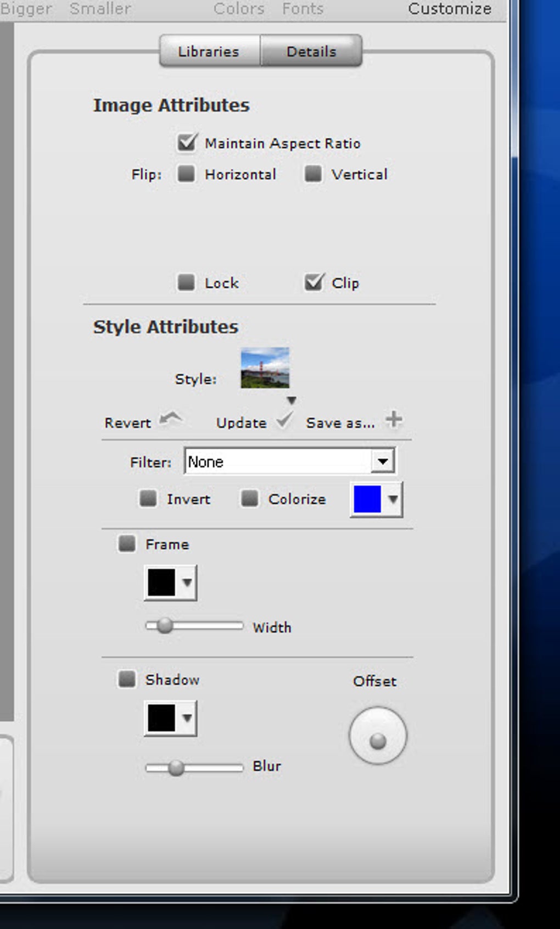The height and width of the screenshot is (929, 560).
Task: Click the Revert arrow icon
Action: coord(171,420)
